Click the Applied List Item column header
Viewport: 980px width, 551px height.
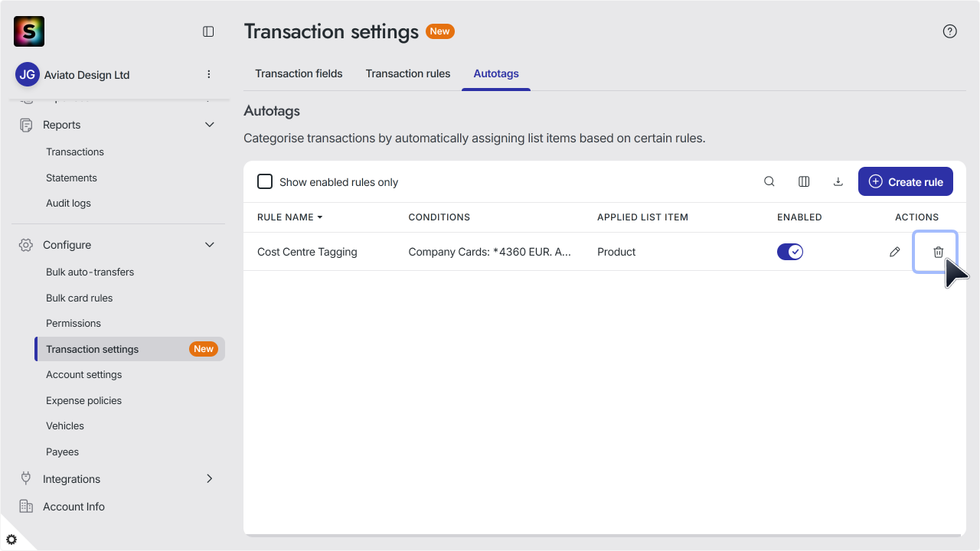coord(642,217)
